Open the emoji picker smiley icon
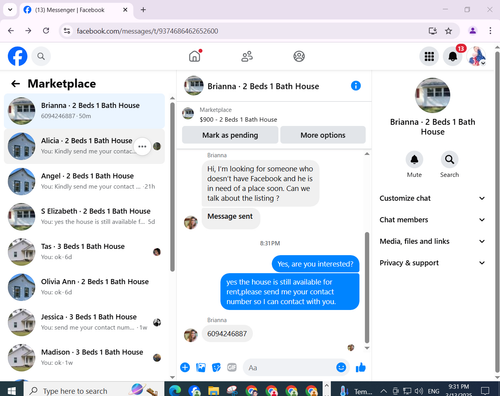This screenshot has width=500, height=396. 341,367
